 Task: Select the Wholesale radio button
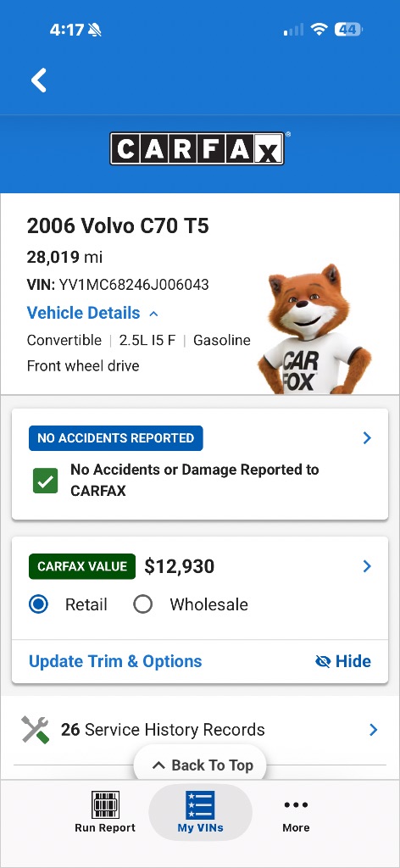(x=142, y=604)
